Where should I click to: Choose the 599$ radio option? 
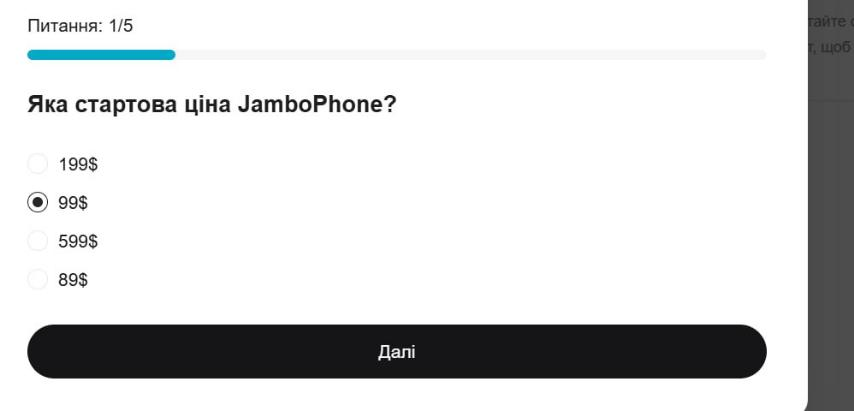37,241
